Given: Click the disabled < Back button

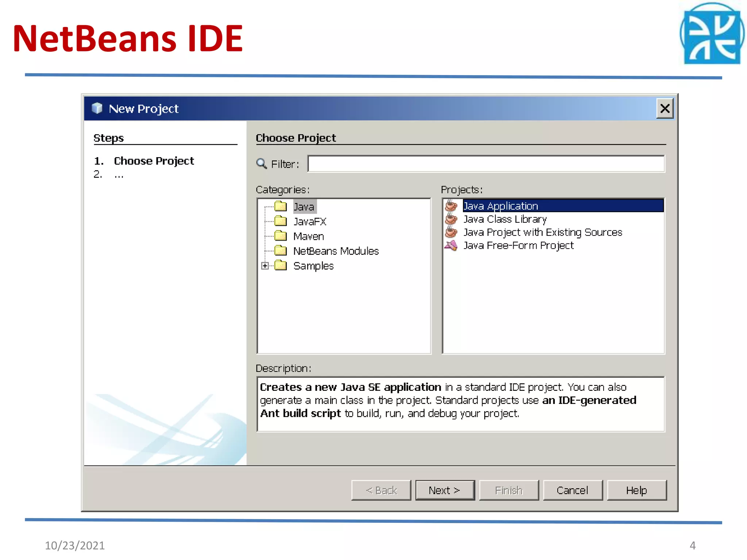Looking at the screenshot, I should tap(381, 490).
